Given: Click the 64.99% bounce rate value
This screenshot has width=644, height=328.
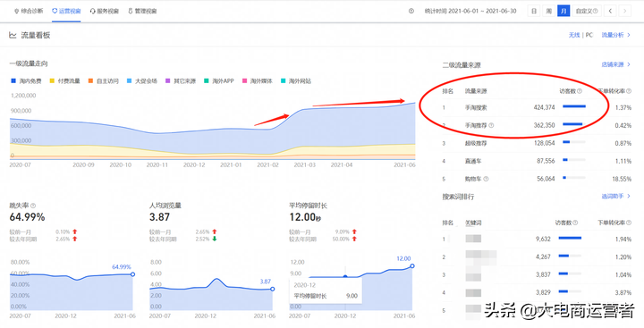Looking at the screenshot, I should coord(27,217).
